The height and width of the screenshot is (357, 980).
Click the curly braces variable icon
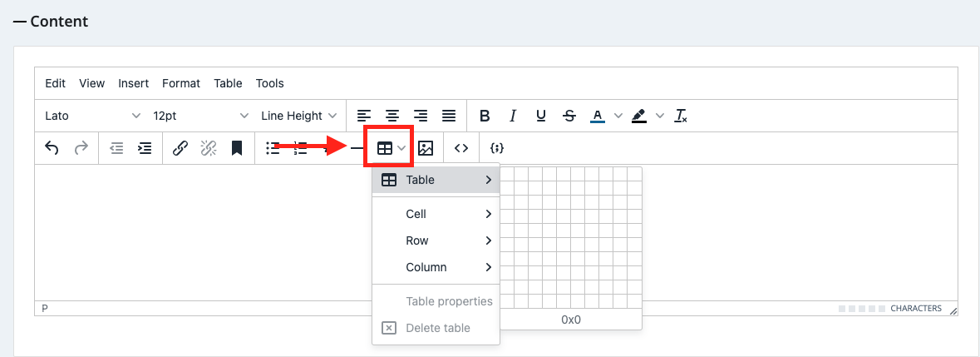click(x=497, y=148)
